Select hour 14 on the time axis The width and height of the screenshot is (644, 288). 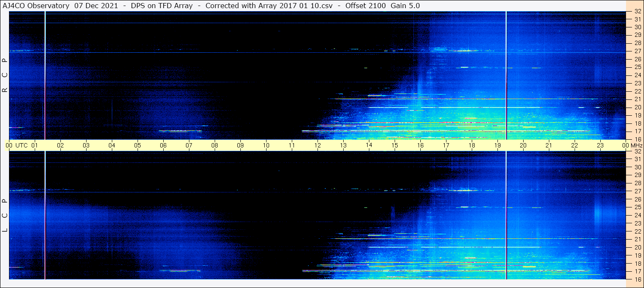pos(369,145)
